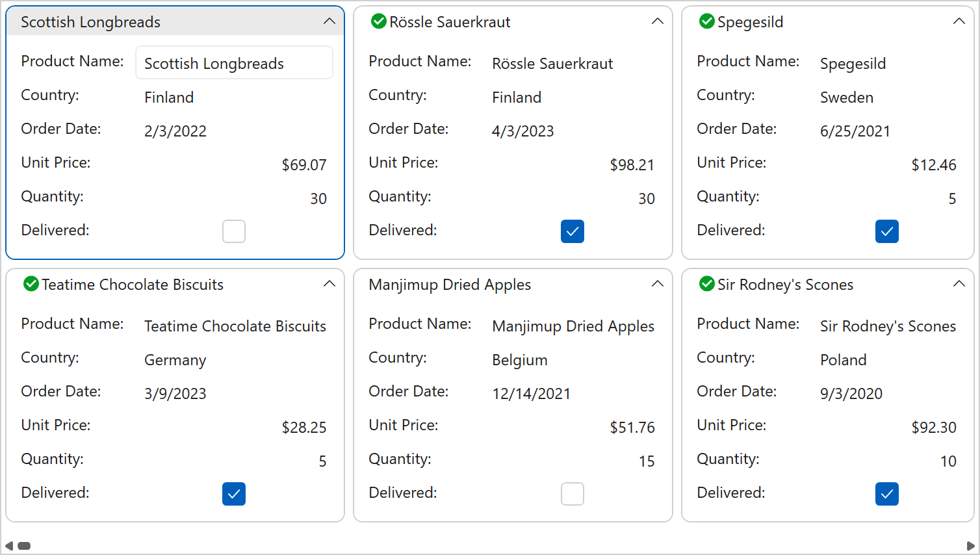
Task: Uncheck Delivered for Sir Rodney's Scones
Action: (886, 494)
